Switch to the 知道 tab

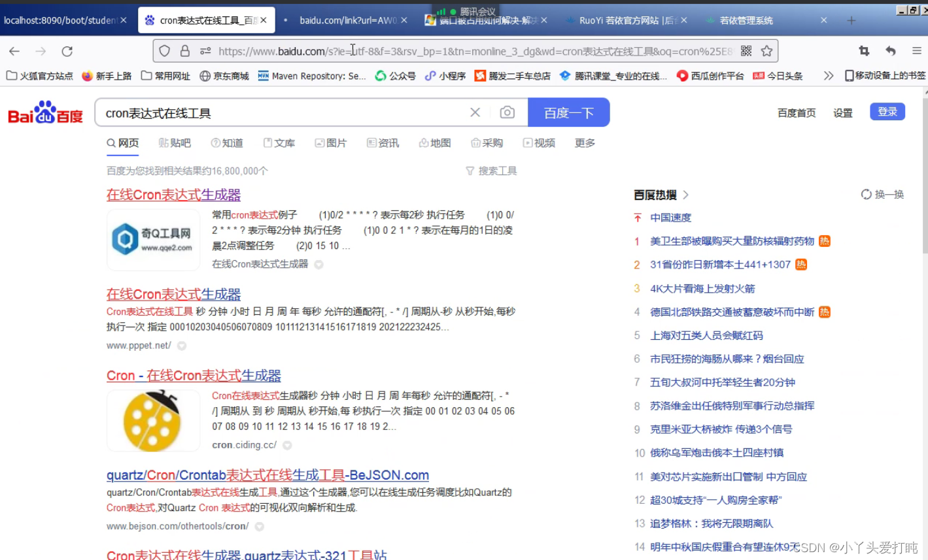point(227,143)
